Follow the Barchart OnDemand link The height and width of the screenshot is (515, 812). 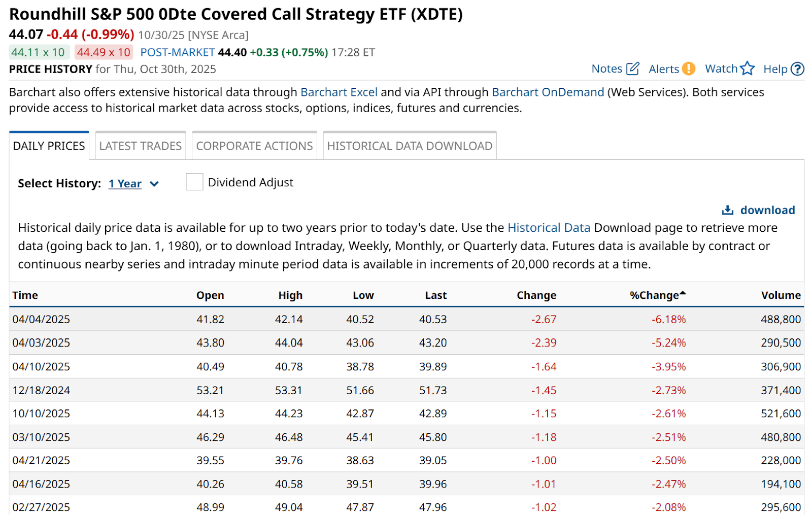pyautogui.click(x=548, y=92)
